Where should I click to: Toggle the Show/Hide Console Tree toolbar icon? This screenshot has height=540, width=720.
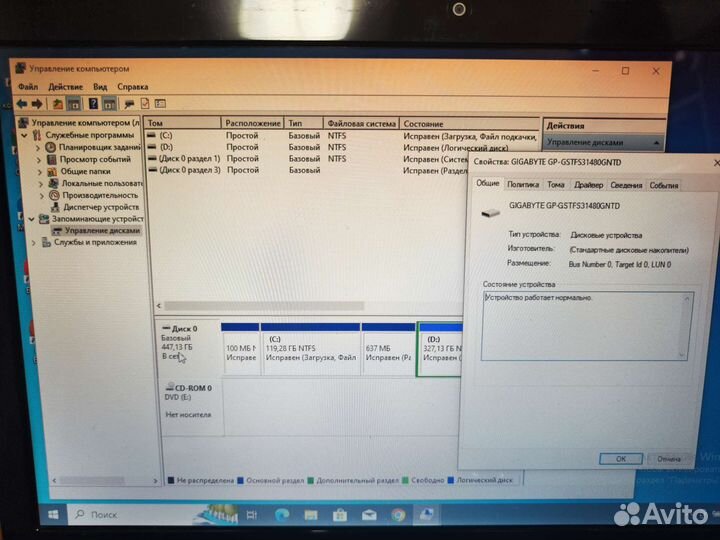[73, 104]
